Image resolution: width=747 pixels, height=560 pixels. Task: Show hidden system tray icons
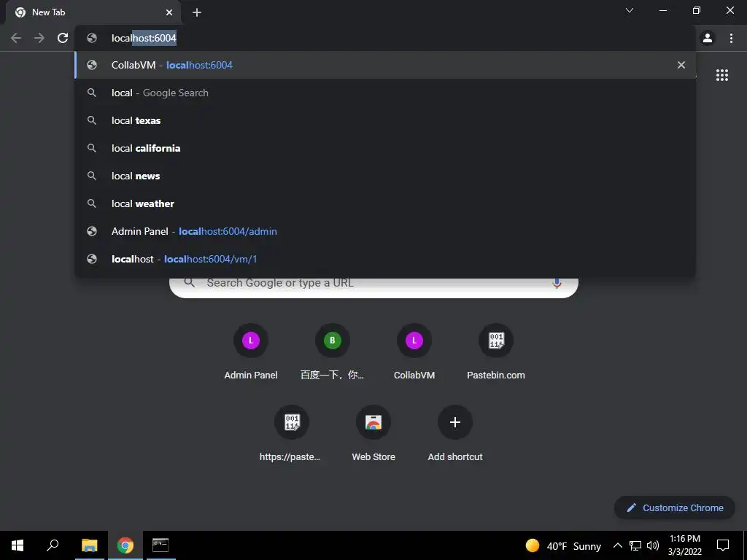pos(617,545)
